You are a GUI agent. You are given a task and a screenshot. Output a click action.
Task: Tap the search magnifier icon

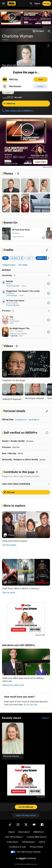[31, 3]
